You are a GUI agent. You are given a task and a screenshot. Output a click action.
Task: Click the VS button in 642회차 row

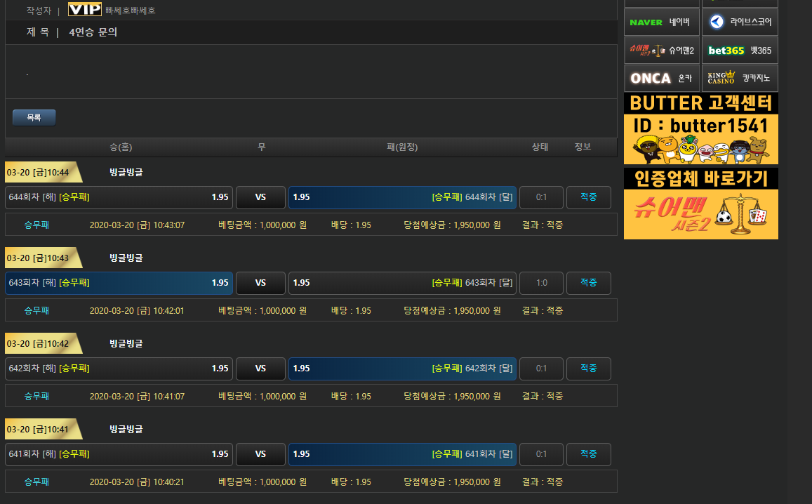[260, 369]
